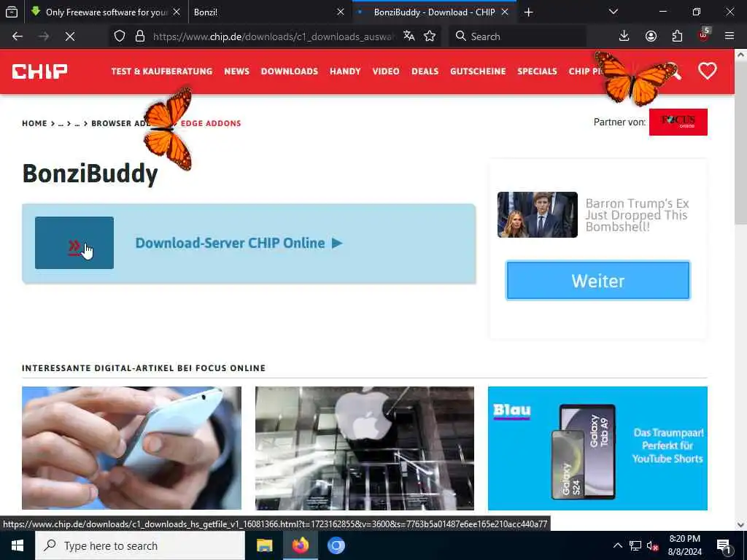Open the SPECIALS menu item
Screen dimensions: 747x560
(537, 71)
